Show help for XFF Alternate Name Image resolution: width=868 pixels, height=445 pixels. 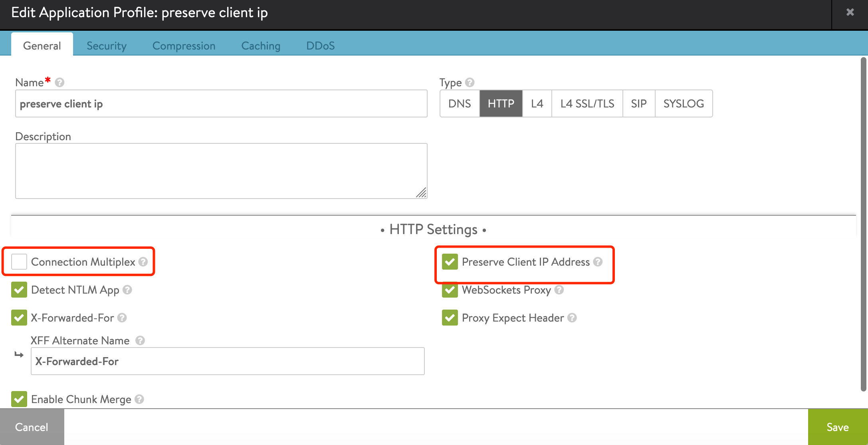[x=140, y=340]
